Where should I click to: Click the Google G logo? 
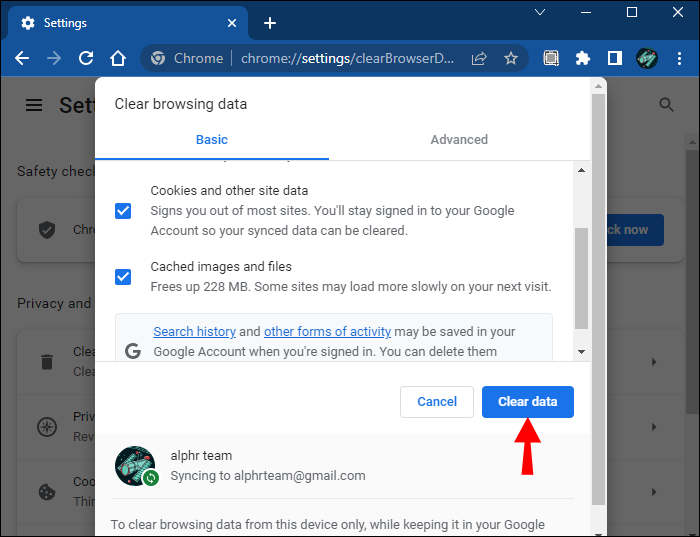point(133,351)
